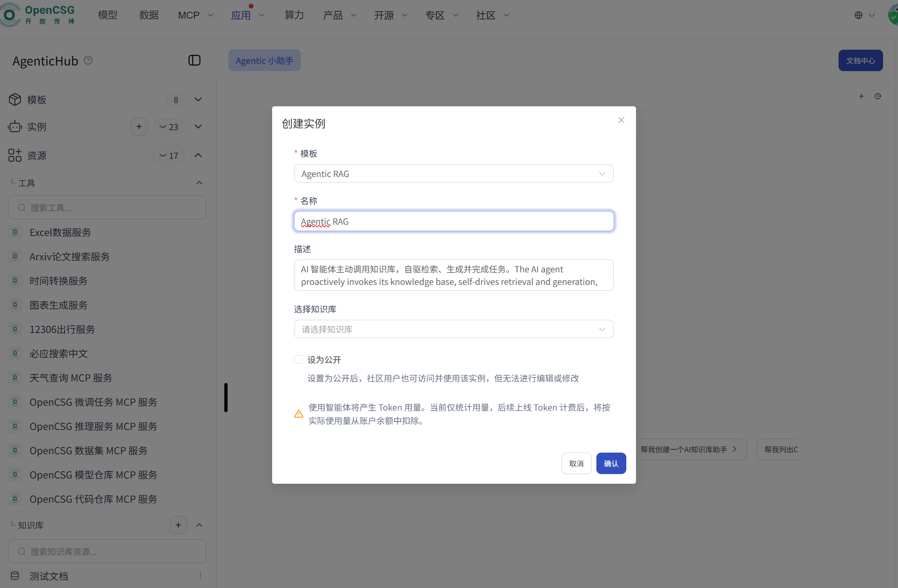The height and width of the screenshot is (588, 898).
Task: Collapse the 工具 section
Action: (199, 183)
